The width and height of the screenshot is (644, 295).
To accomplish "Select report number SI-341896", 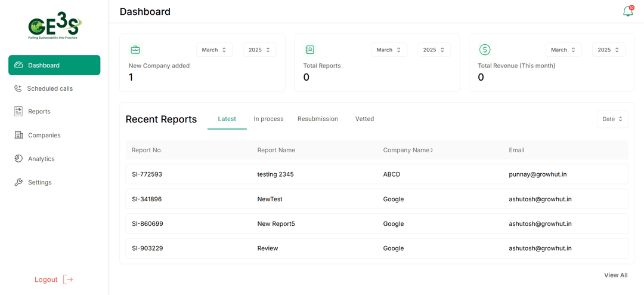I will pyautogui.click(x=147, y=199).
